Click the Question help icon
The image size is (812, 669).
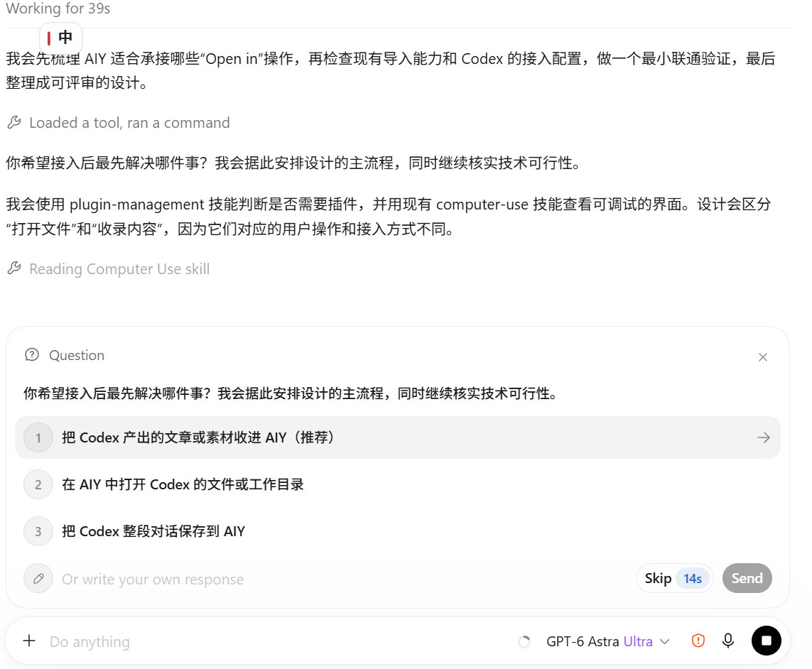click(x=32, y=354)
